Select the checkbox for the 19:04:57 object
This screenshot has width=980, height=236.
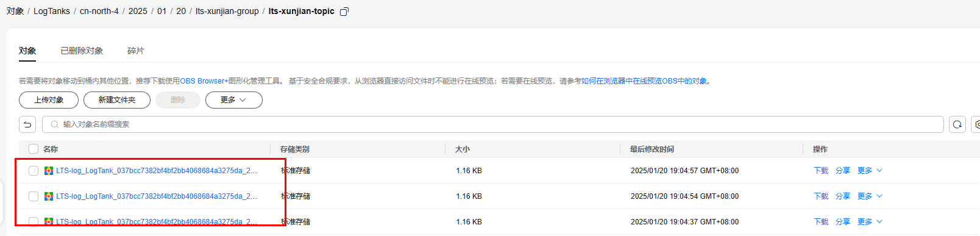tap(34, 171)
